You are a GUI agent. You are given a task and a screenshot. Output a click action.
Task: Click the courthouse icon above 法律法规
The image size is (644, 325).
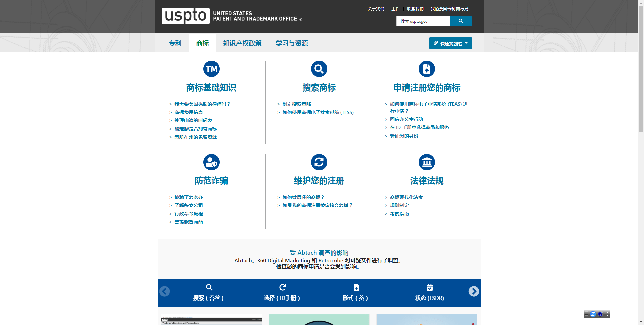pyautogui.click(x=427, y=162)
